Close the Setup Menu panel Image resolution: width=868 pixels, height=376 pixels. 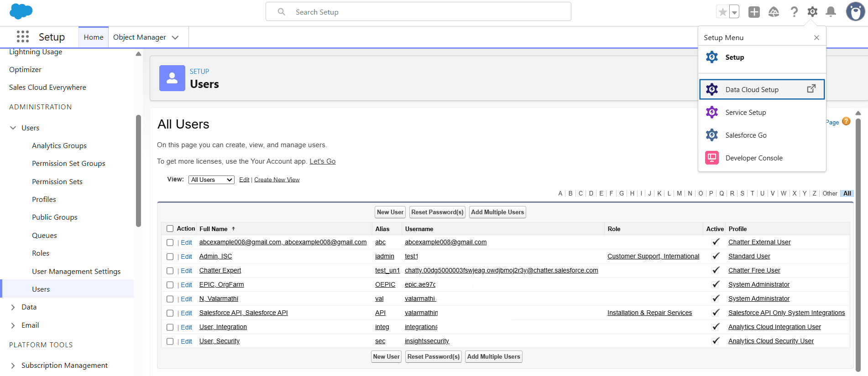point(816,37)
